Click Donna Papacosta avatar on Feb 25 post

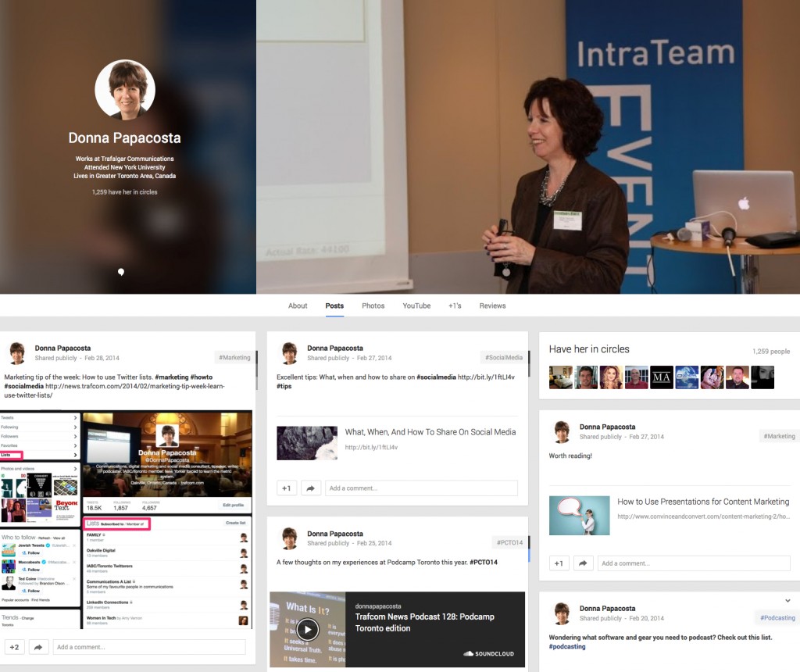289,538
